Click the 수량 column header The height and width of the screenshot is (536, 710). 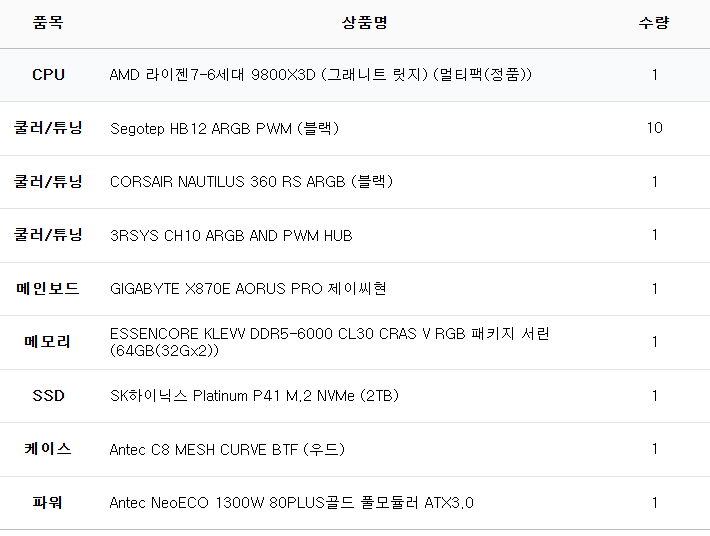654,22
